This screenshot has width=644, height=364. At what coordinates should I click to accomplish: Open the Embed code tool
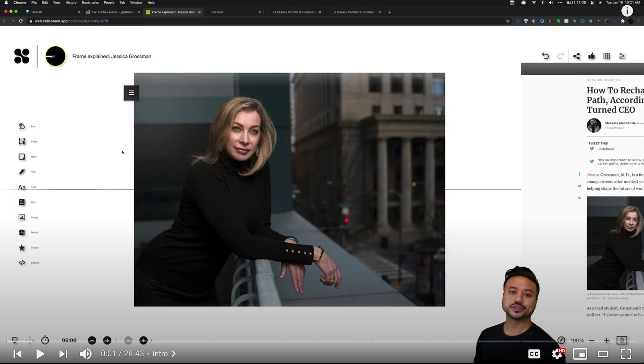click(x=22, y=263)
